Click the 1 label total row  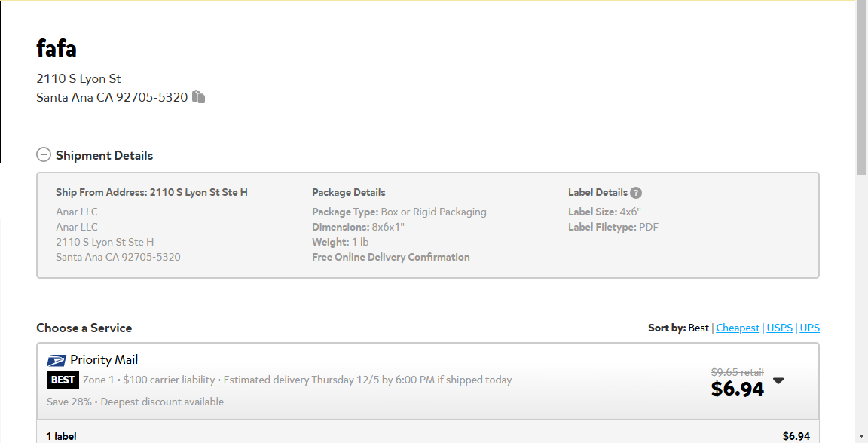click(x=428, y=435)
